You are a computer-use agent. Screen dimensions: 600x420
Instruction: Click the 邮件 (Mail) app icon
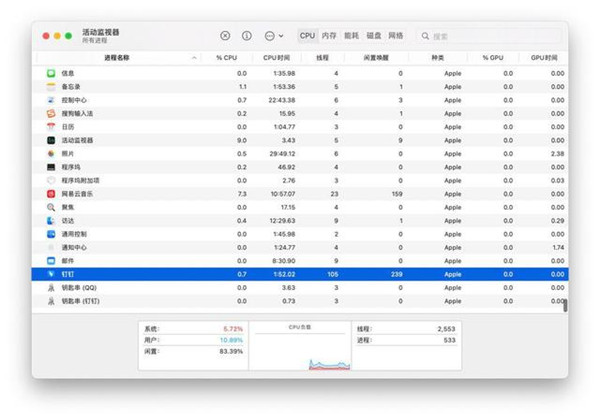pyautogui.click(x=50, y=260)
